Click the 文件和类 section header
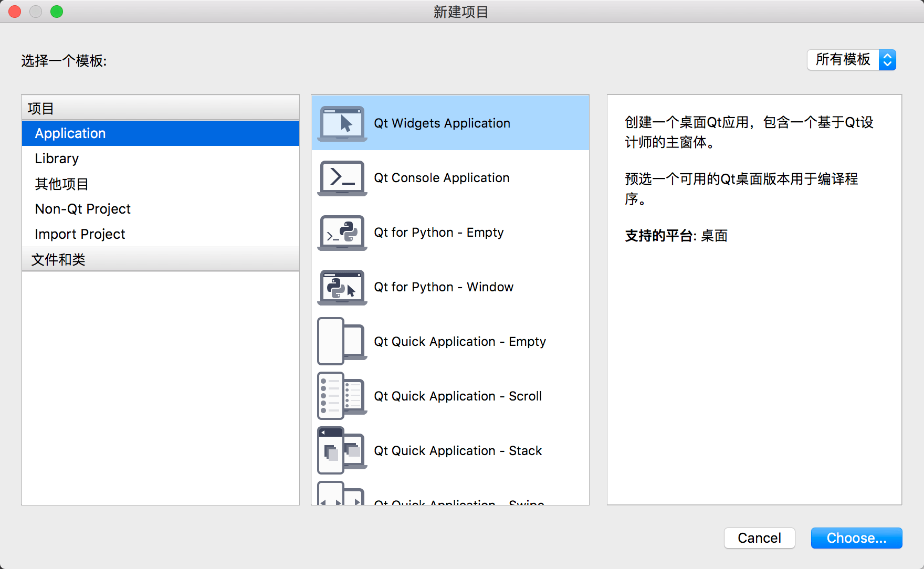This screenshot has width=924, height=569. click(x=161, y=259)
